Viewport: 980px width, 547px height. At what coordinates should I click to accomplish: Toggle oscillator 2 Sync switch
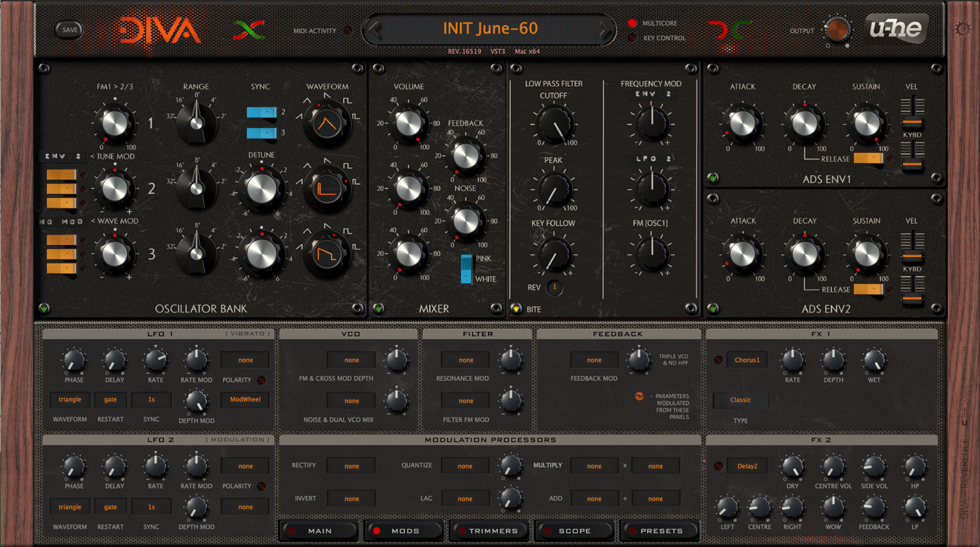(262, 112)
